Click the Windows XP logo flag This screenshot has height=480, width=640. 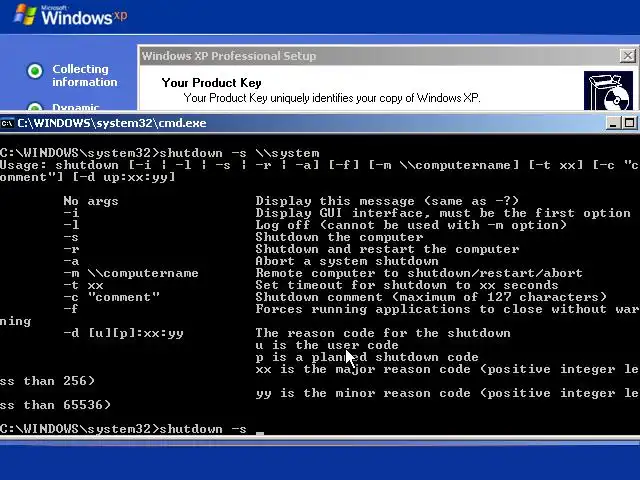tap(25, 15)
